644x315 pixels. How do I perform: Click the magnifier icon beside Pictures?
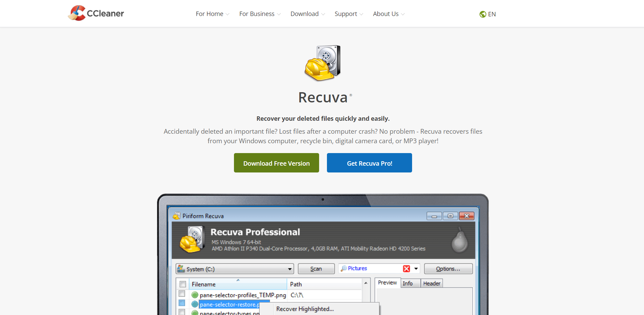pyautogui.click(x=344, y=268)
